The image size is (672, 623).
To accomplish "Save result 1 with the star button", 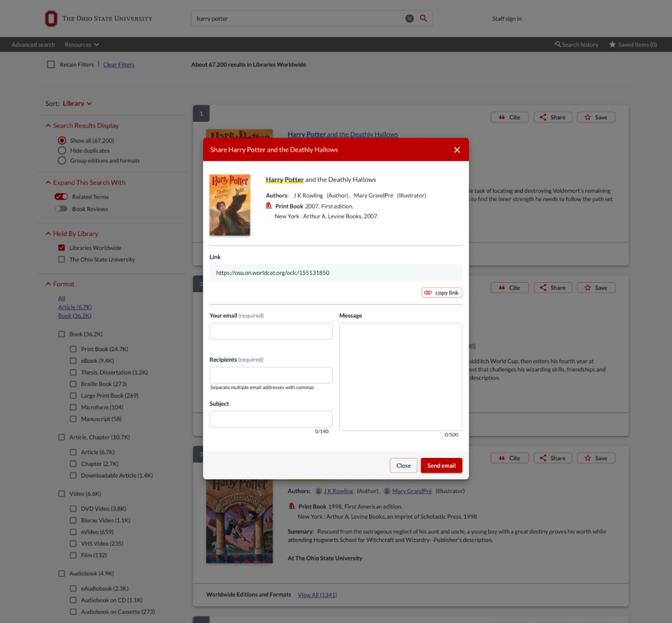I will click(596, 118).
